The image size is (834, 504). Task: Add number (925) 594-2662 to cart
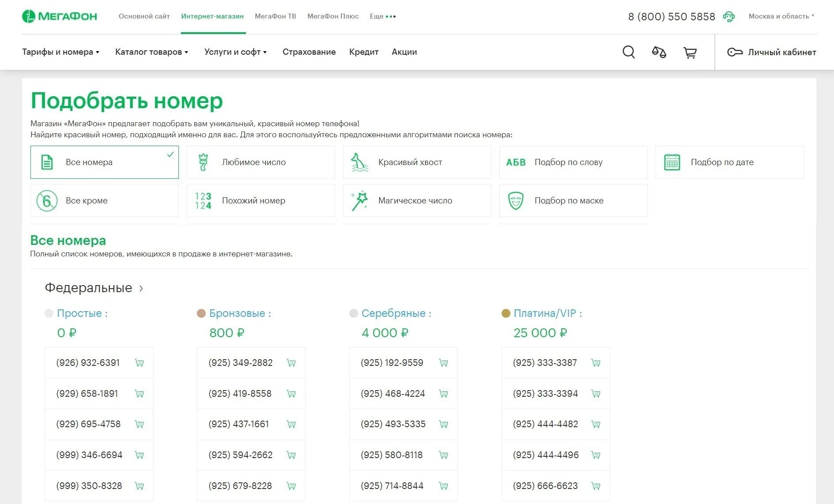291,455
